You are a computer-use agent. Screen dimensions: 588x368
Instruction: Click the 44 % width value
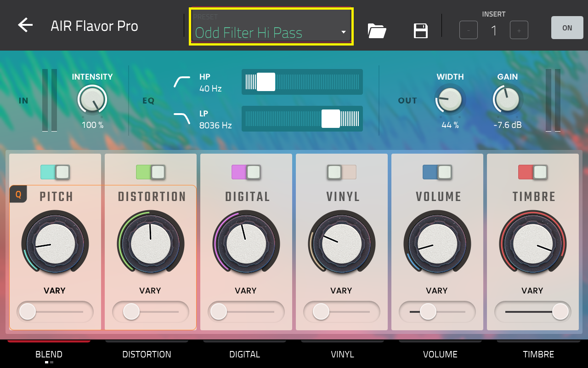(450, 125)
